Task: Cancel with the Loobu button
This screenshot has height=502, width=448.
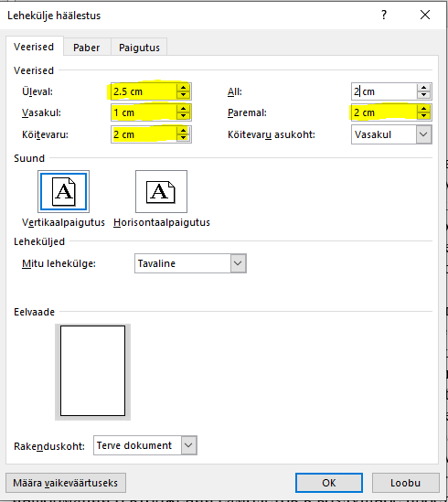Action: (405, 483)
